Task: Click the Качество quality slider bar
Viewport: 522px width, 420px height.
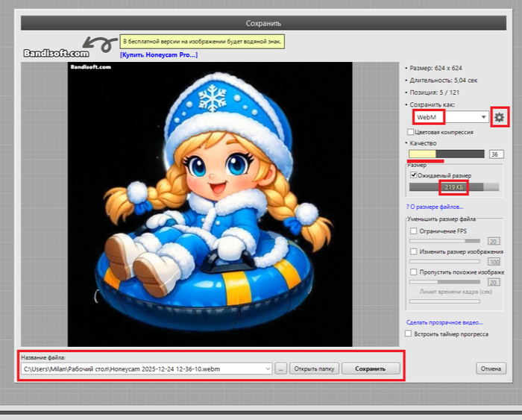Action: coord(446,154)
